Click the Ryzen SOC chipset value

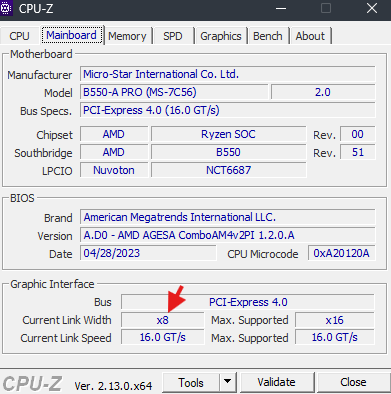(229, 134)
